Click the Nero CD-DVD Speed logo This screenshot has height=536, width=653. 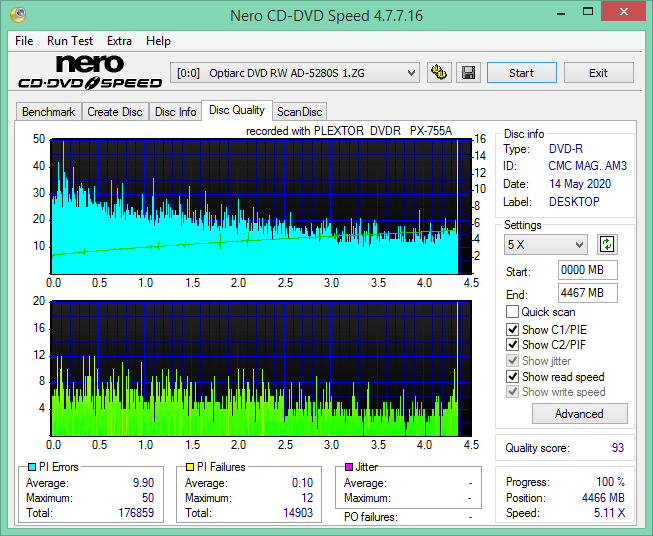tap(90, 72)
